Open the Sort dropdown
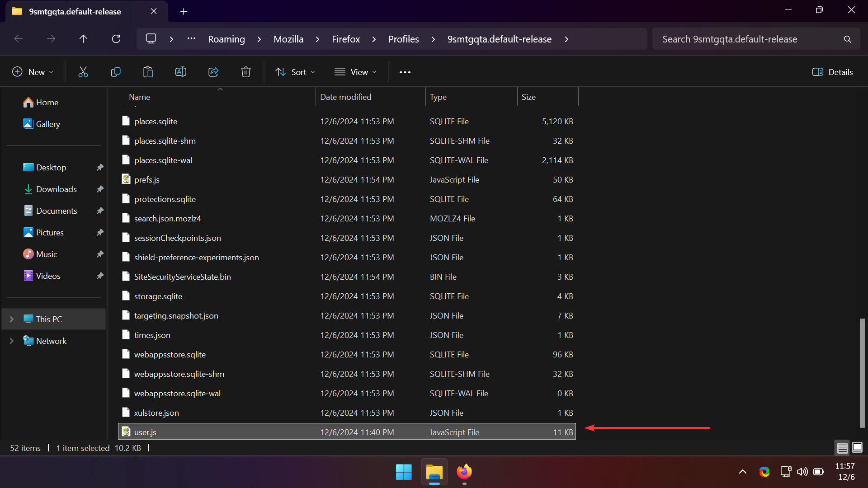 (295, 72)
